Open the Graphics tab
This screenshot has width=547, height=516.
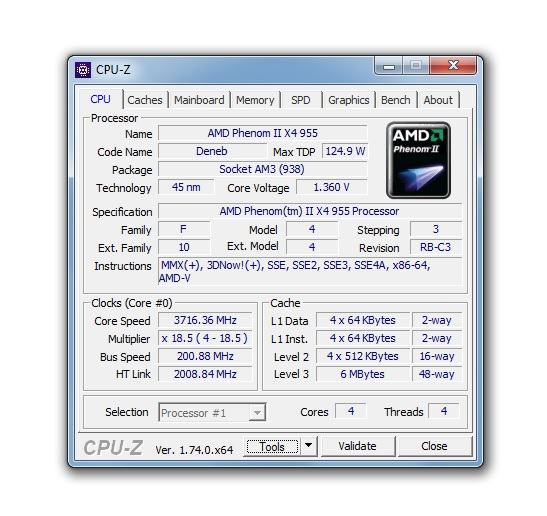click(349, 100)
